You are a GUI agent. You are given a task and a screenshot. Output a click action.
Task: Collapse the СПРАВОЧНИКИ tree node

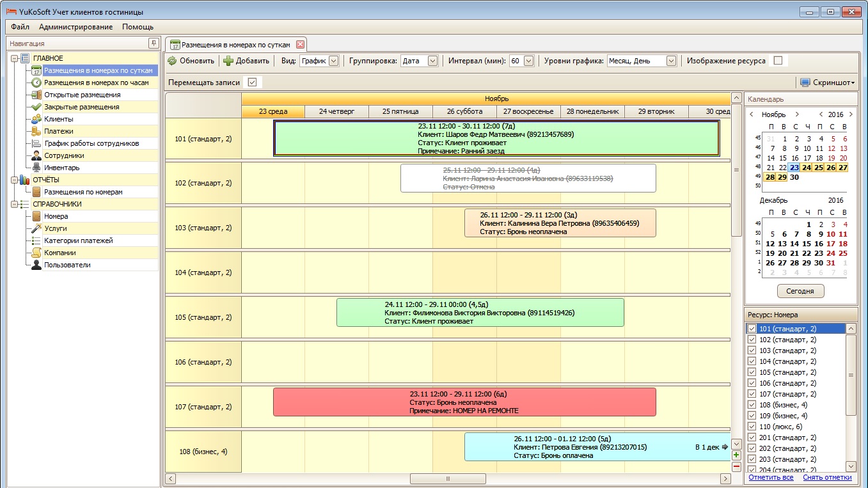14,204
